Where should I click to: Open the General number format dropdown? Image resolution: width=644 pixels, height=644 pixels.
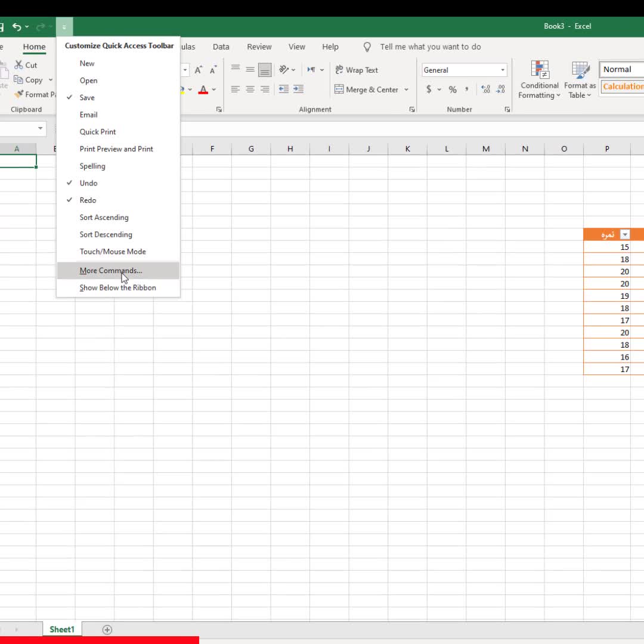(x=502, y=70)
